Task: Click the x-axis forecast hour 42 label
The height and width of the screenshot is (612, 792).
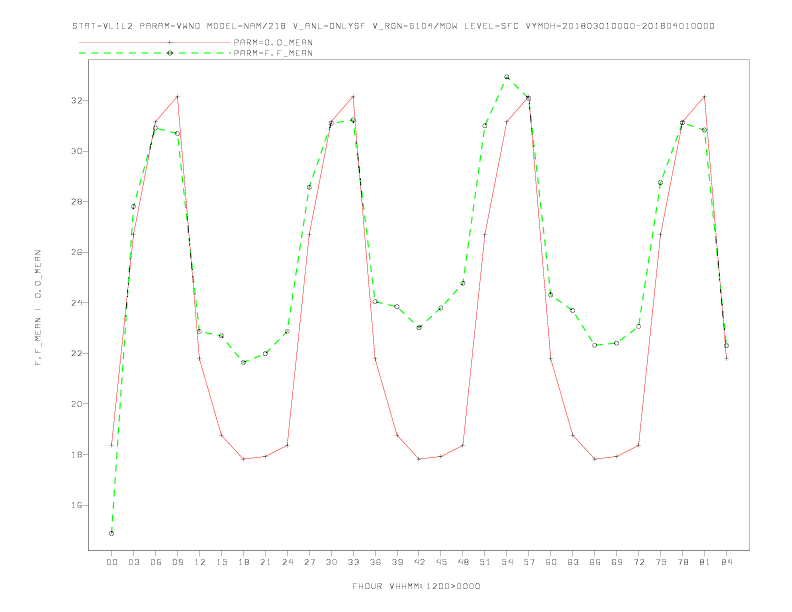Action: tap(419, 562)
